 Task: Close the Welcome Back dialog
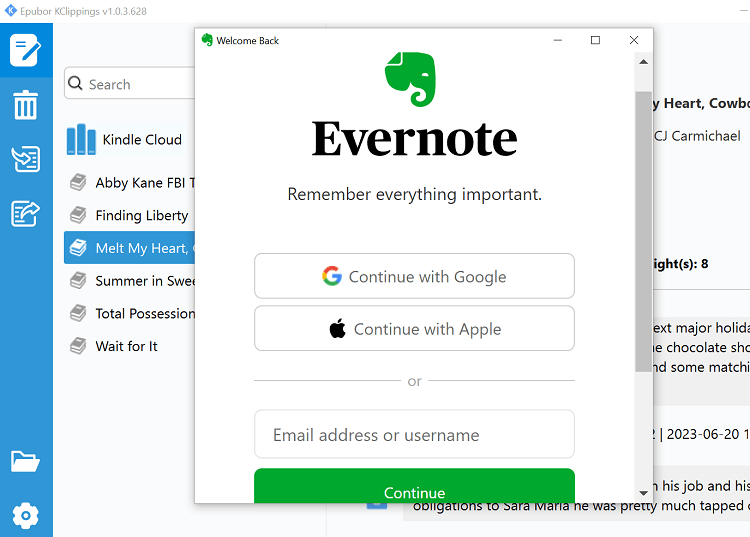pos(634,40)
